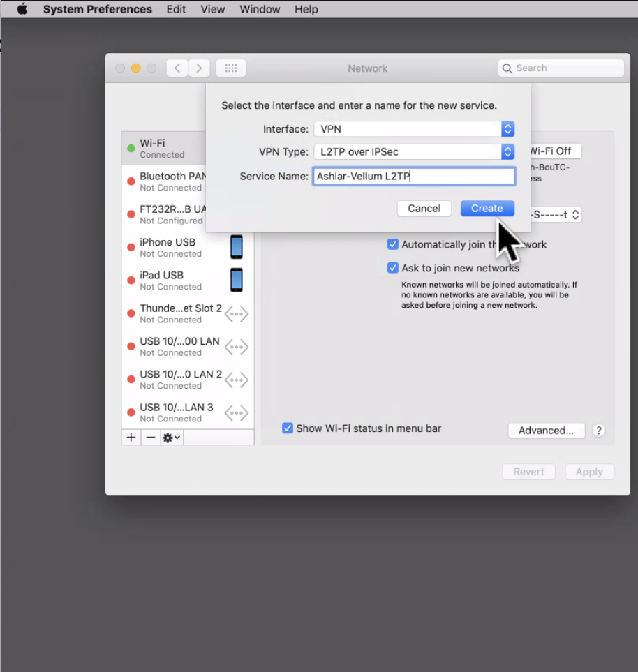Enable Automatically join this network
This screenshot has height=672, width=638.
point(392,244)
